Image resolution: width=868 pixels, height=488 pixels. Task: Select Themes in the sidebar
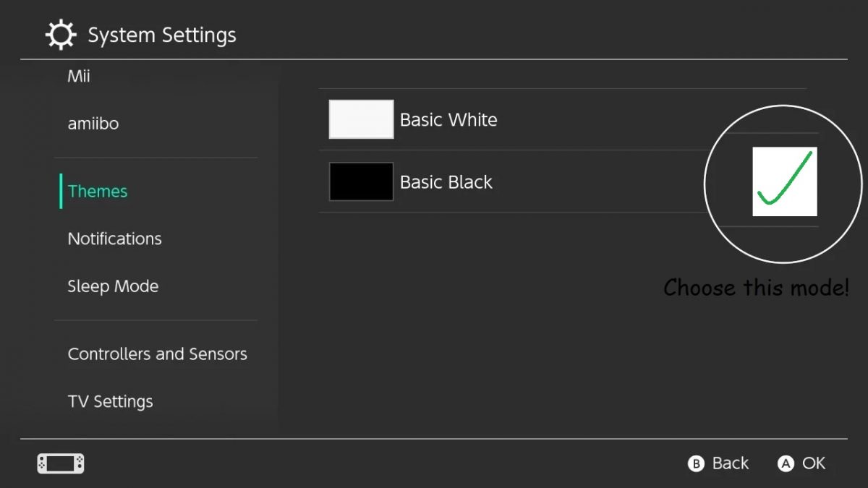coord(98,191)
